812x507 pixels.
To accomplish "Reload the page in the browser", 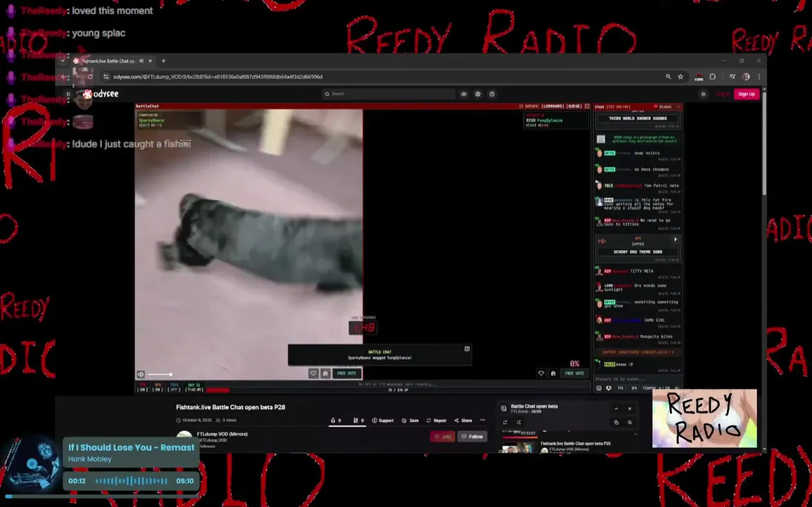I will [x=90, y=77].
